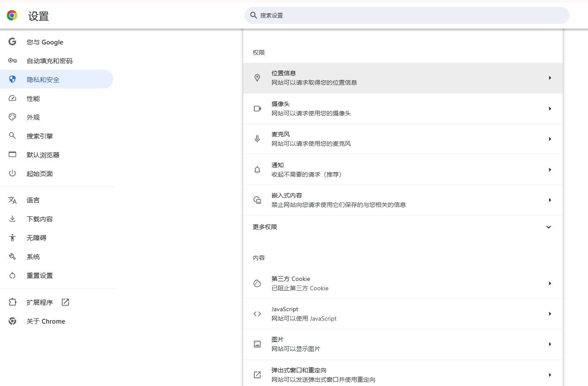Open 默认浏览器 settings
This screenshot has height=386, width=588.
pyautogui.click(x=57, y=155)
